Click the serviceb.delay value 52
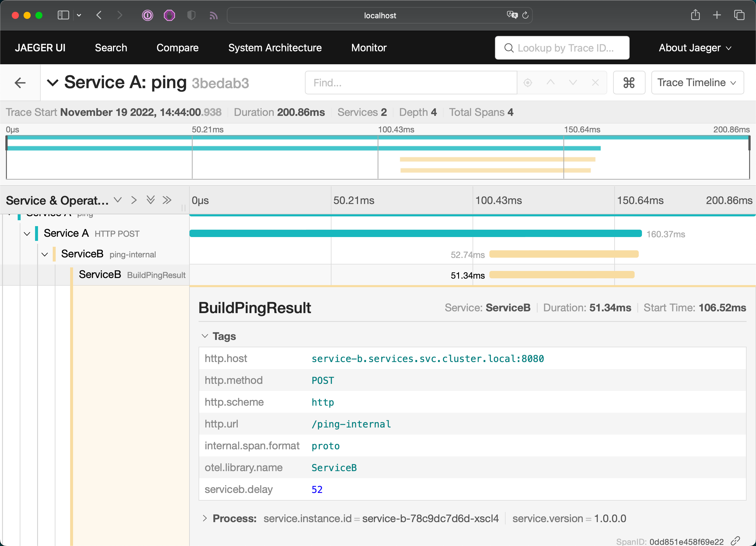This screenshot has width=756, height=546. tap(317, 489)
